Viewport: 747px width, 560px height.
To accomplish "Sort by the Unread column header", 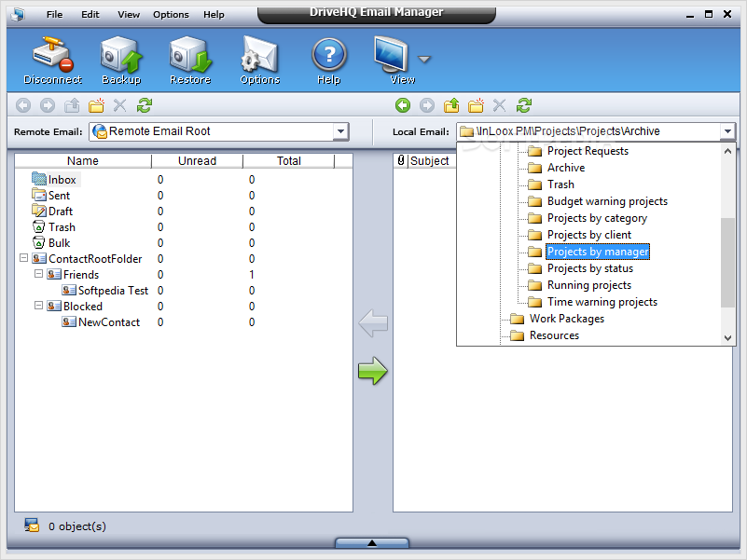I will point(197,161).
